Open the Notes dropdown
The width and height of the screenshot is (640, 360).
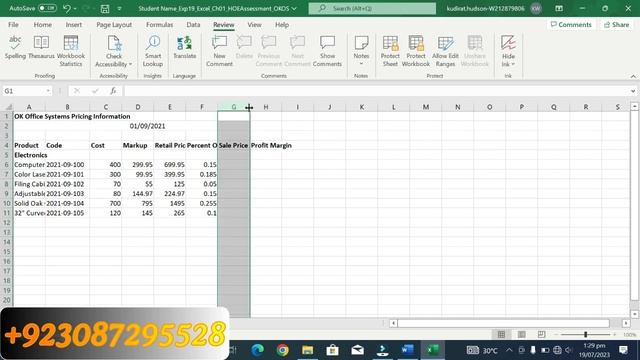[361, 64]
